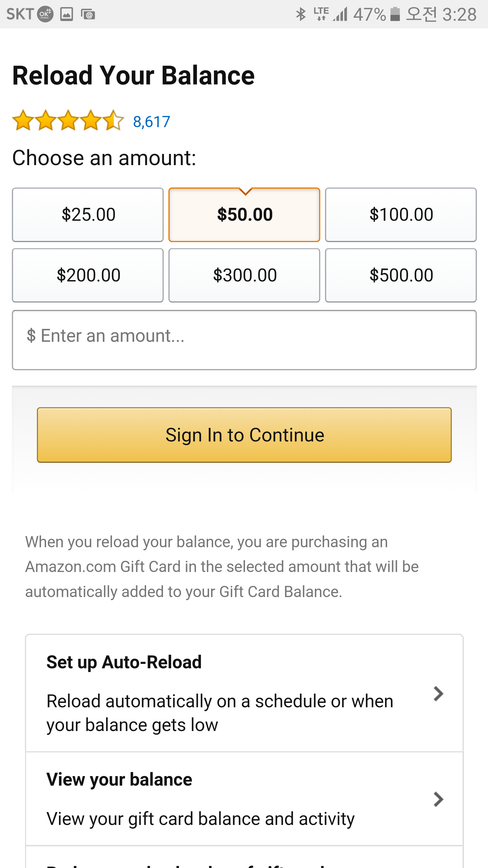The image size is (488, 868).
Task: Tap the LTE signal strength icon
Action: point(330,14)
